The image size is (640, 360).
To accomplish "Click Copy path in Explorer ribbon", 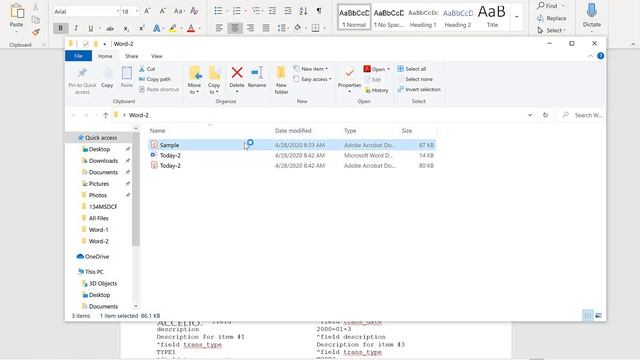I will (x=155, y=79).
